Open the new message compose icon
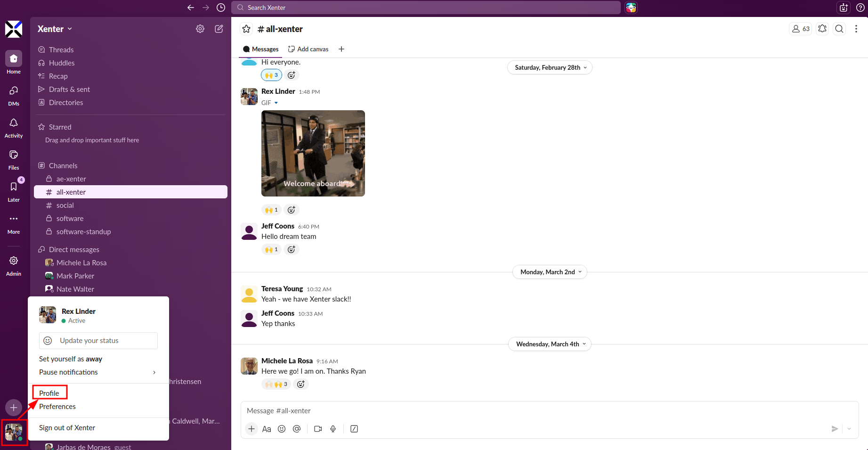 coord(219,29)
